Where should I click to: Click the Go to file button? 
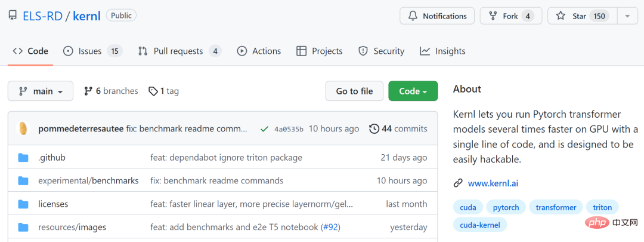tap(354, 91)
